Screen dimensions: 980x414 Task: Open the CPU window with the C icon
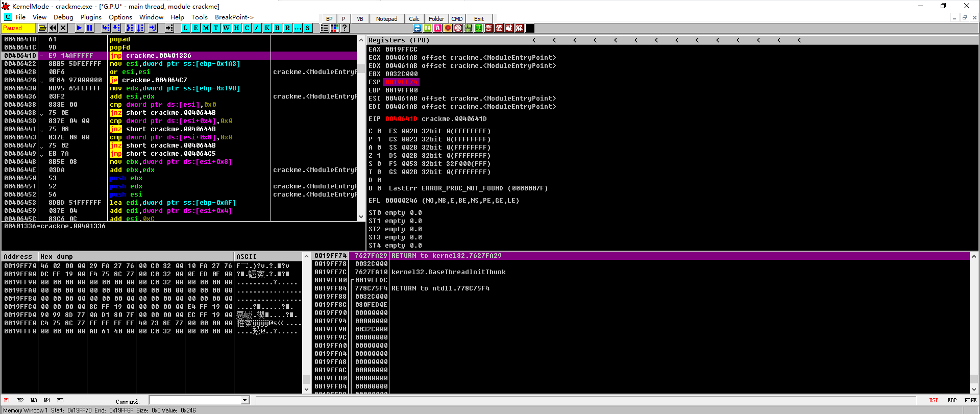pyautogui.click(x=247, y=28)
